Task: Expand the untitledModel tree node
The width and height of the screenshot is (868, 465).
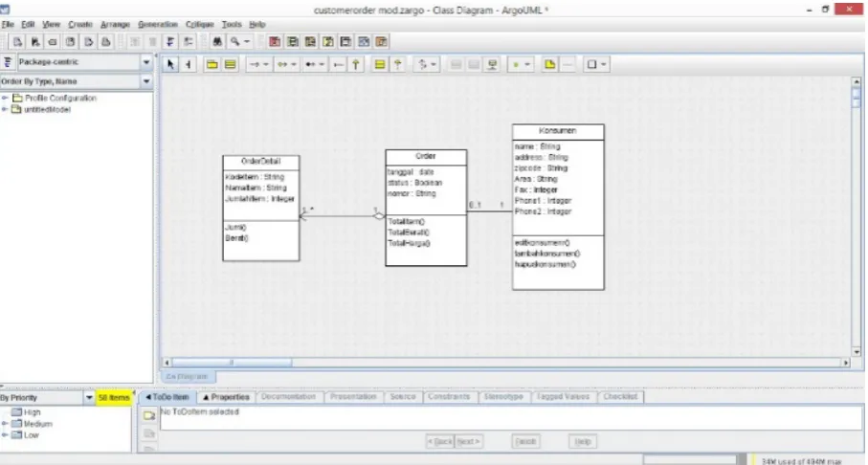Action: tap(5, 110)
